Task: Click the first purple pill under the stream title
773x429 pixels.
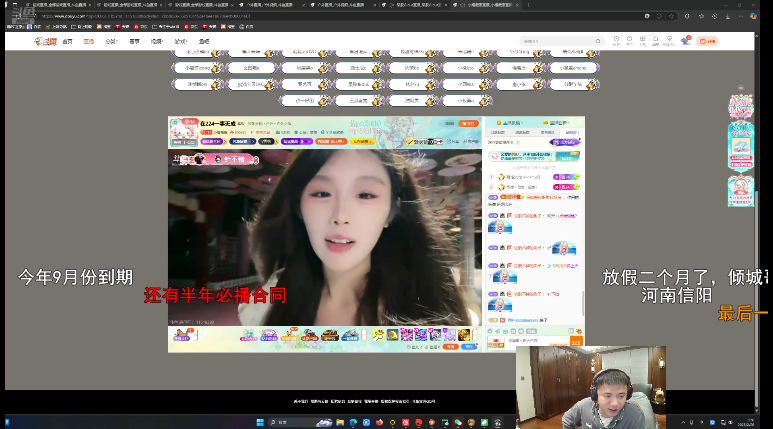Action: (211, 142)
